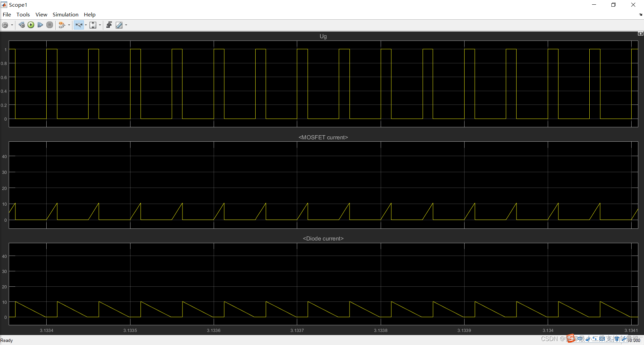Click the Step Back button

click(22, 25)
